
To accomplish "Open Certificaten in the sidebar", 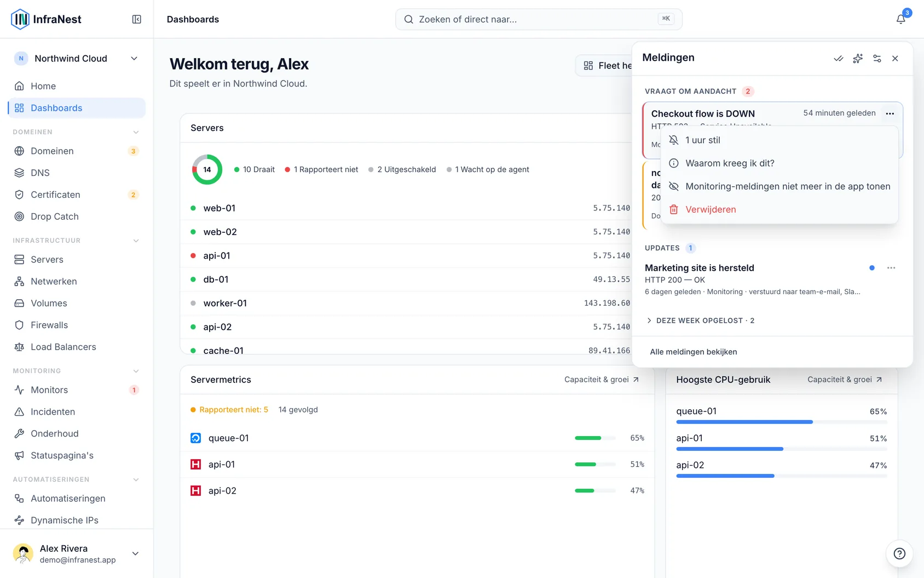I will coord(77,194).
